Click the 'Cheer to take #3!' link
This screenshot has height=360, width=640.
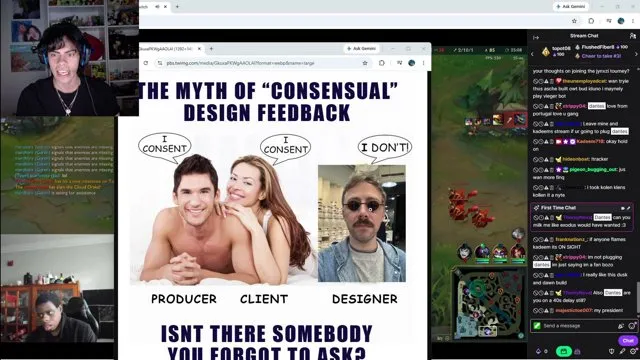[x=601, y=56]
